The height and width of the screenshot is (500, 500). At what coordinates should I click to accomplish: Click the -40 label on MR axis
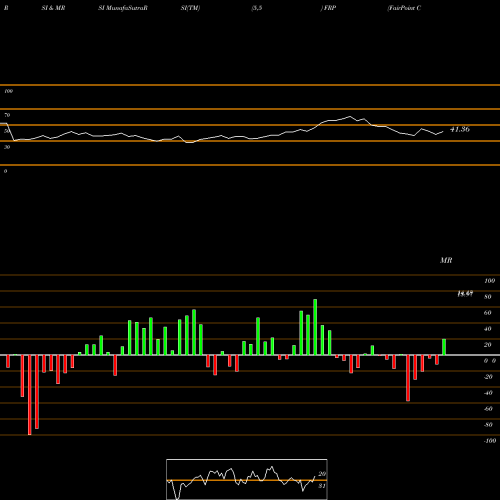pyautogui.click(x=488, y=393)
